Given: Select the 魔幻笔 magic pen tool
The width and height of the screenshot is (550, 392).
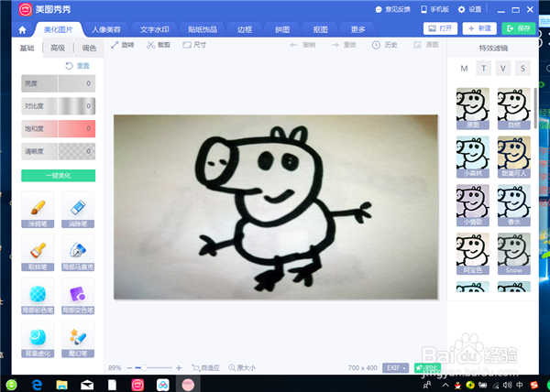Looking at the screenshot, I should [78, 340].
